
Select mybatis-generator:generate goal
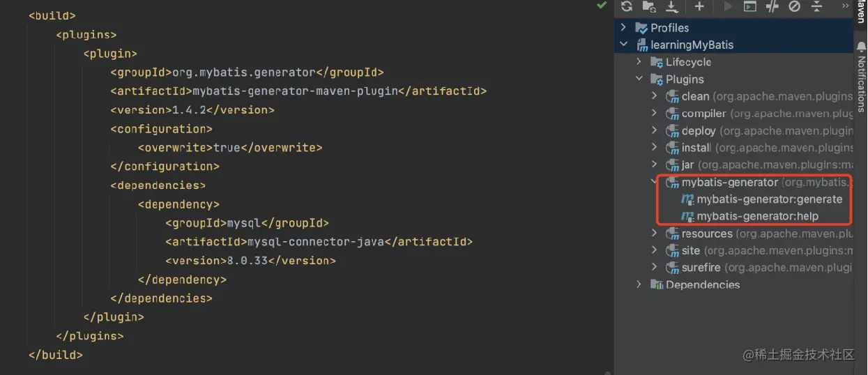[770, 199]
